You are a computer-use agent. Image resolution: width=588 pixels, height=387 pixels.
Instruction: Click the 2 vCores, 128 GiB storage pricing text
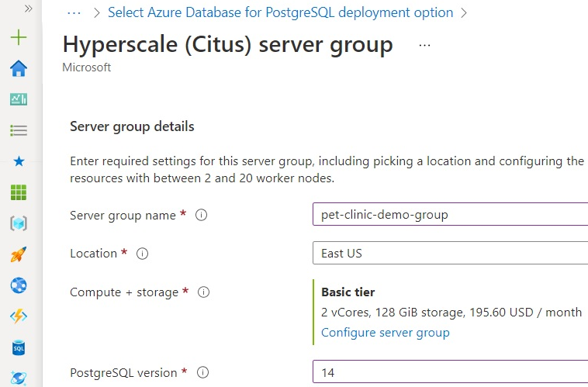[x=451, y=312]
